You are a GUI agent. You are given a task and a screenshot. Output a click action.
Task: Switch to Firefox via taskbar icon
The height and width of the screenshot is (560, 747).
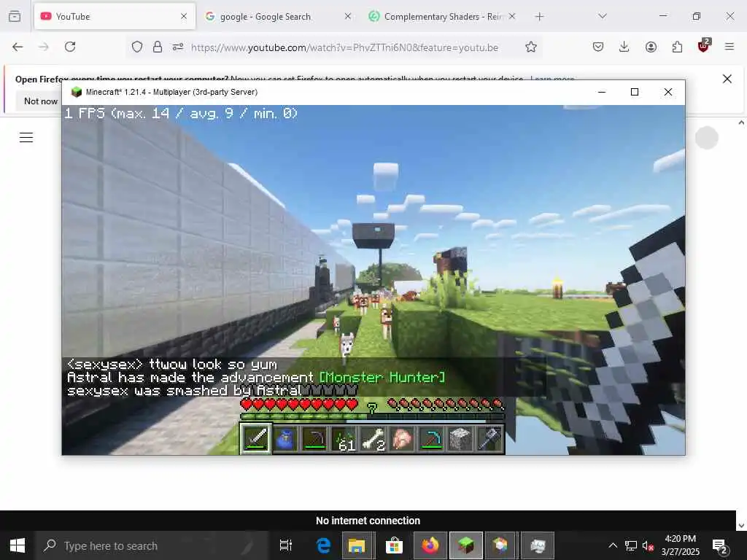click(430, 545)
